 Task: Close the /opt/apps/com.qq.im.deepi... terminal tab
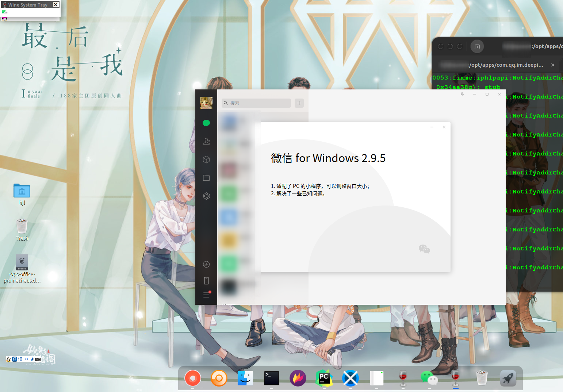[x=553, y=65]
